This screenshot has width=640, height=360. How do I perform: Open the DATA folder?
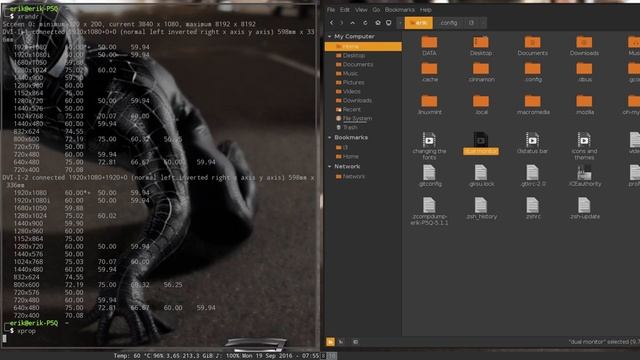point(429,46)
